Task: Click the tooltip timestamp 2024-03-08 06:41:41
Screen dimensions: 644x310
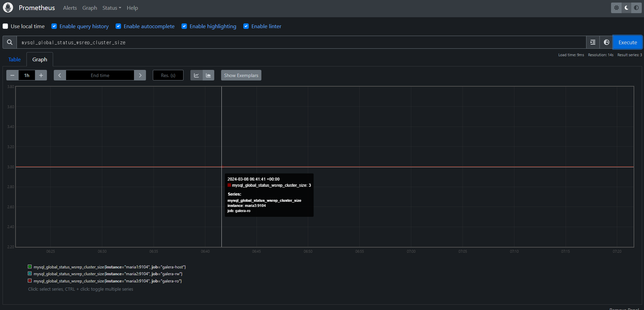Action: pyautogui.click(x=253, y=179)
